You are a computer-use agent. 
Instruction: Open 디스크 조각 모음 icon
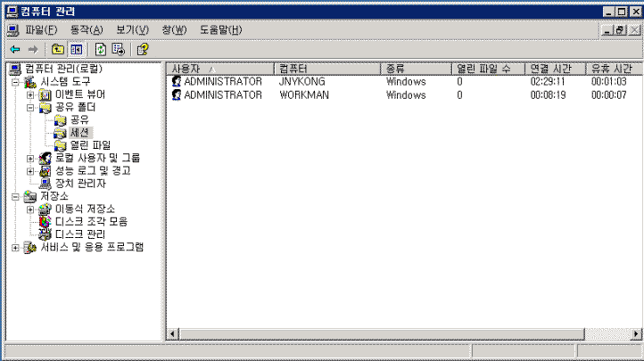tap(45, 222)
